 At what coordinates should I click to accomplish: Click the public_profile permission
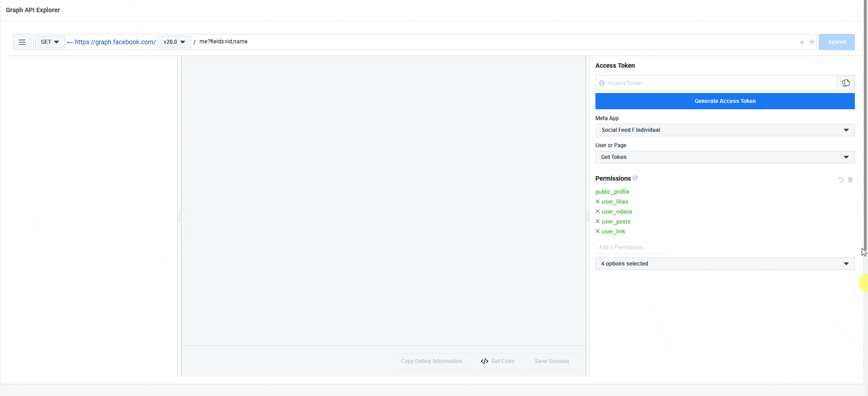612,192
